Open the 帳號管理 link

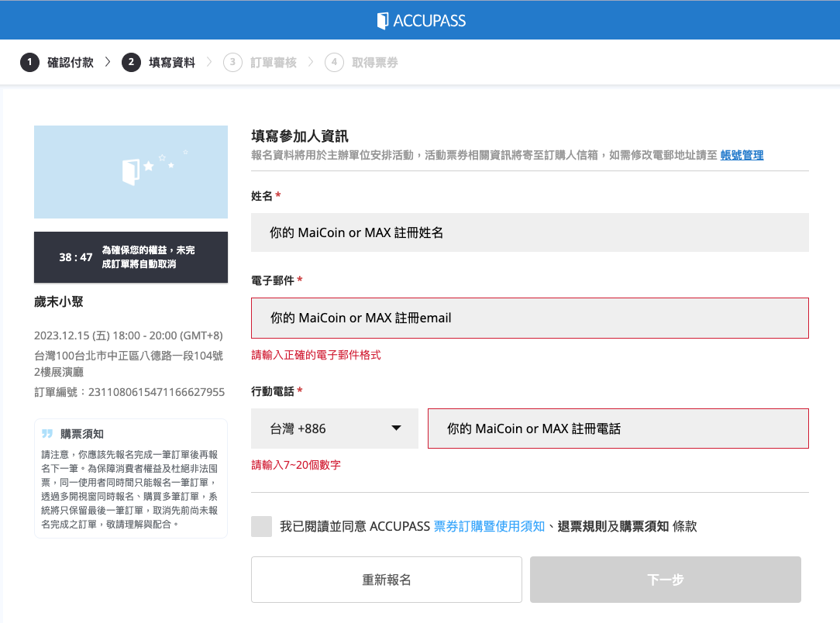(742, 155)
